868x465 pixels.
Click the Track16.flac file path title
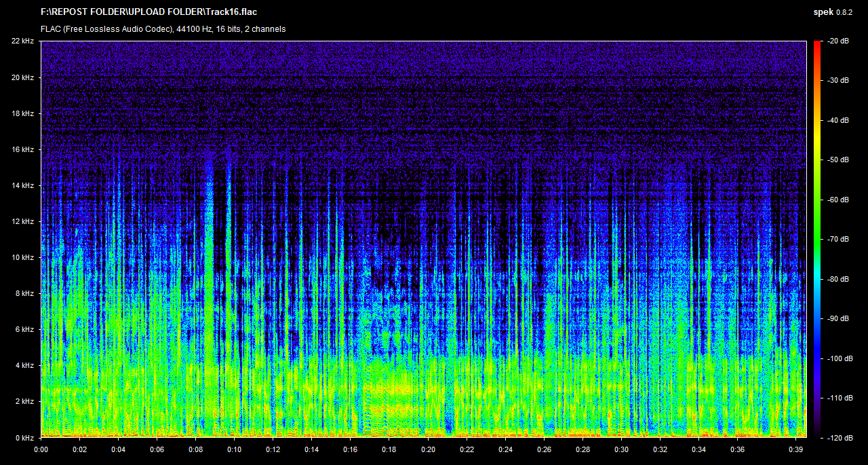point(149,12)
